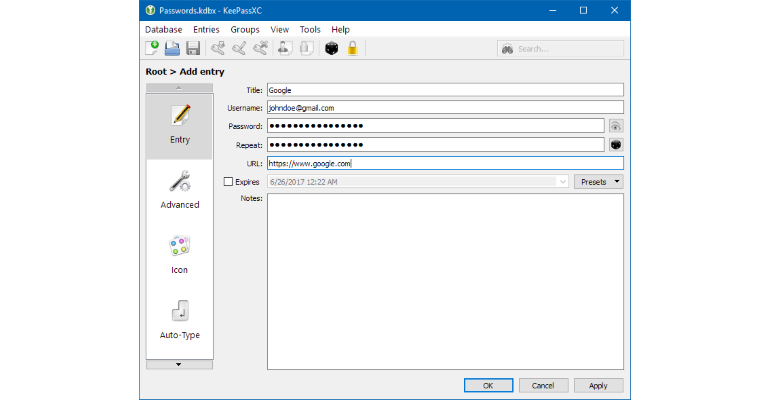The image size is (770, 400).
Task: Open the password generator dice in toolbar
Action: (331, 48)
